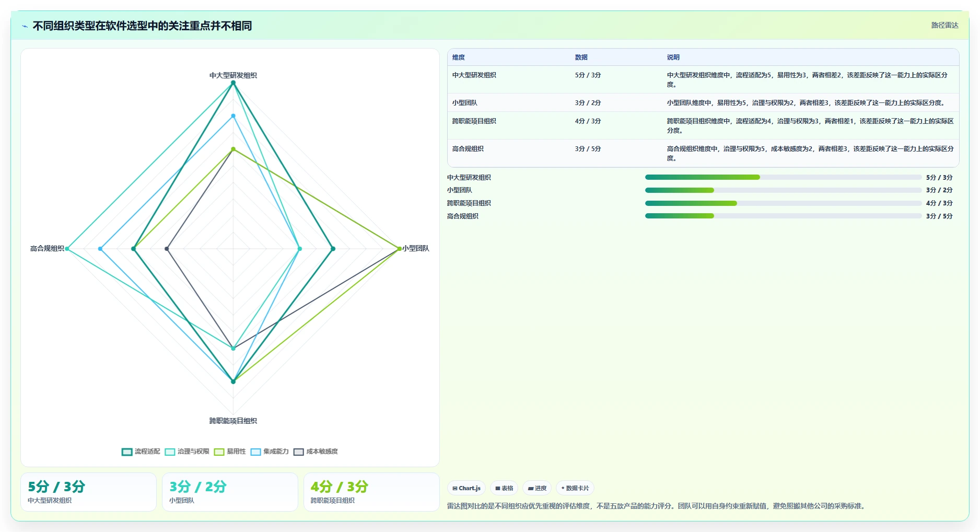The width and height of the screenshot is (980, 532).
Task: Click the 高合规组织 row description text
Action: 810,154
